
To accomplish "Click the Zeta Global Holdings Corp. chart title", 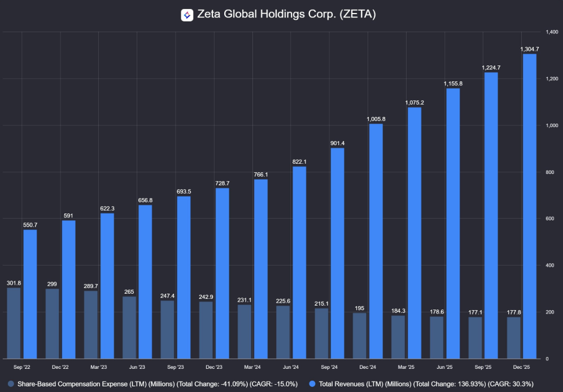I will click(286, 15).
